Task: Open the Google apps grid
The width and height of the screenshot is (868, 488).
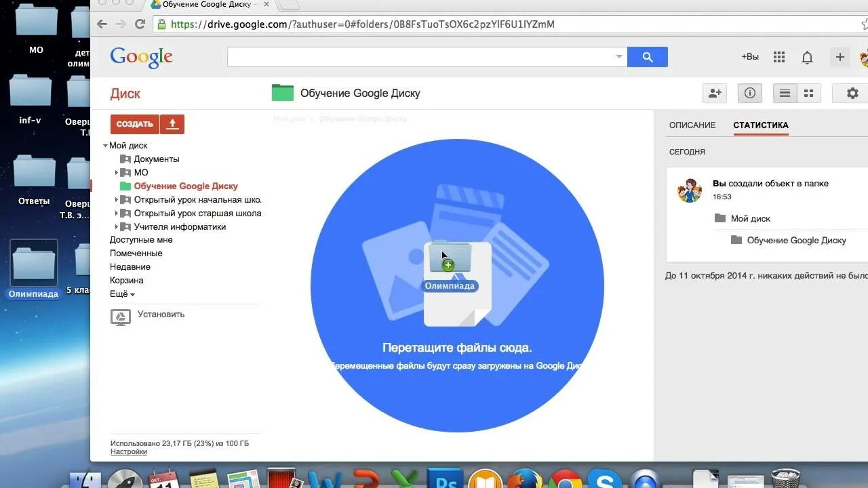Action: click(779, 57)
